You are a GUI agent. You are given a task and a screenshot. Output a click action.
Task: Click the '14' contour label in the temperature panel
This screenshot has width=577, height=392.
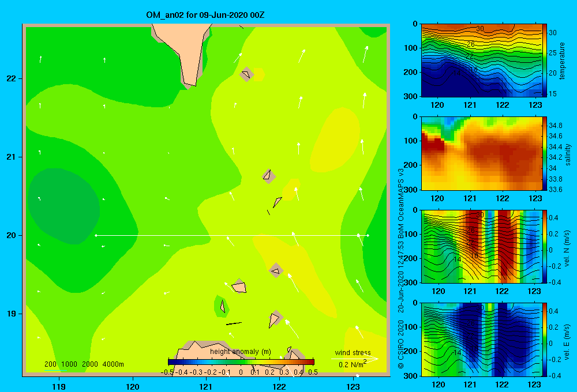point(456,73)
